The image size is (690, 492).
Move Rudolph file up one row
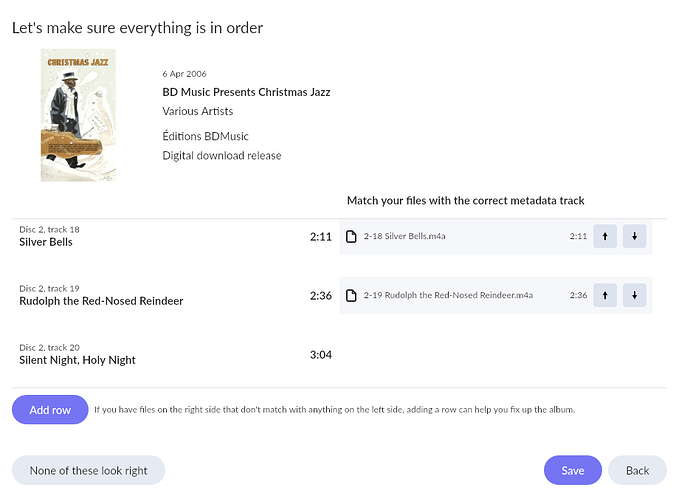605,296
